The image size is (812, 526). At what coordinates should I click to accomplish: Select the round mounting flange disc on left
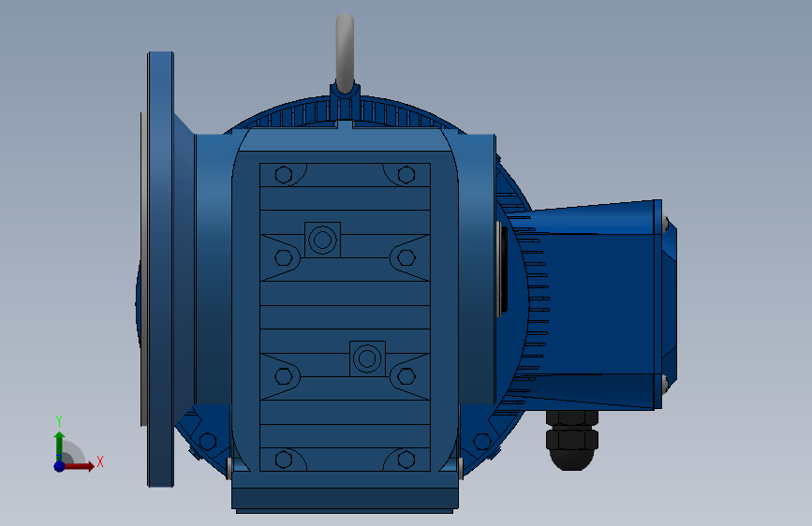[160, 270]
